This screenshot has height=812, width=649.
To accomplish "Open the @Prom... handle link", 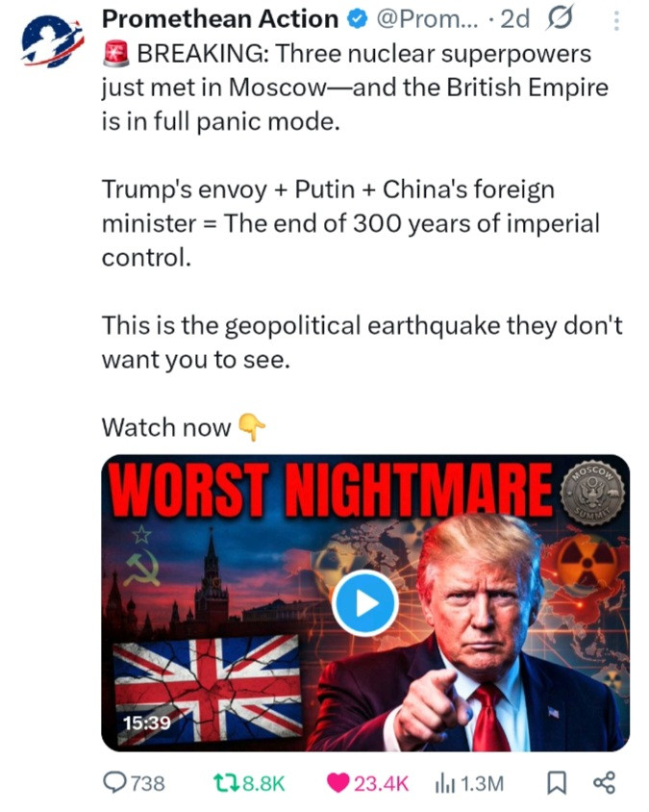I will click(x=428, y=19).
